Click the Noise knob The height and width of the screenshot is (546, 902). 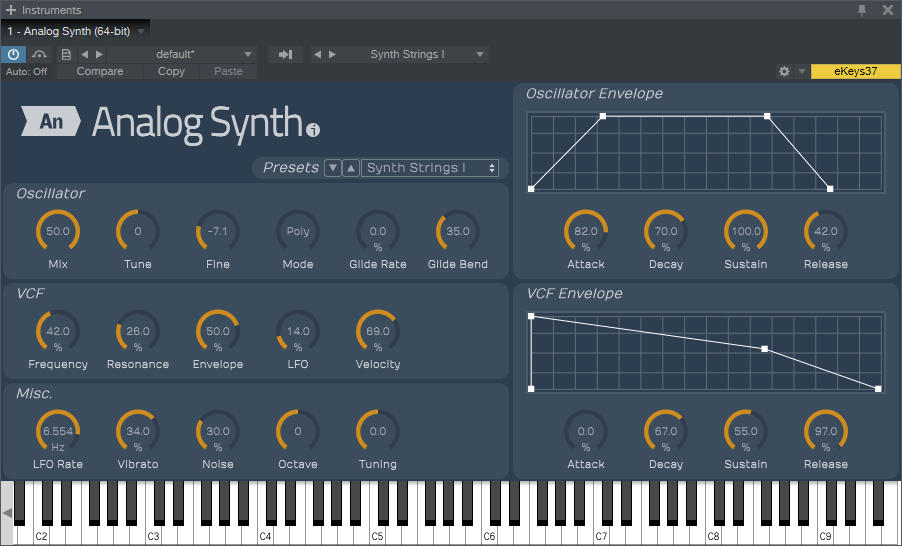tap(217, 431)
